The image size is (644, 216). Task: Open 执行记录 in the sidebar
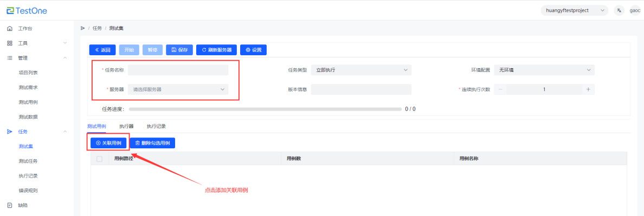coord(28,176)
